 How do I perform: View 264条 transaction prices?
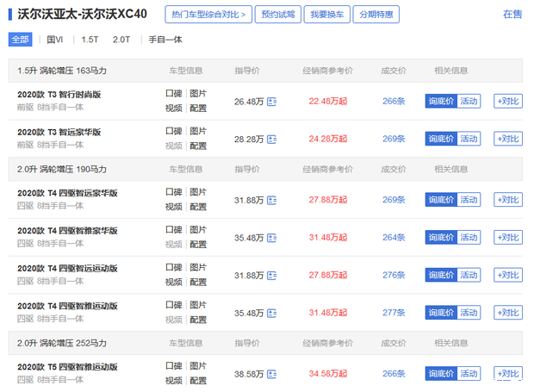(394, 238)
